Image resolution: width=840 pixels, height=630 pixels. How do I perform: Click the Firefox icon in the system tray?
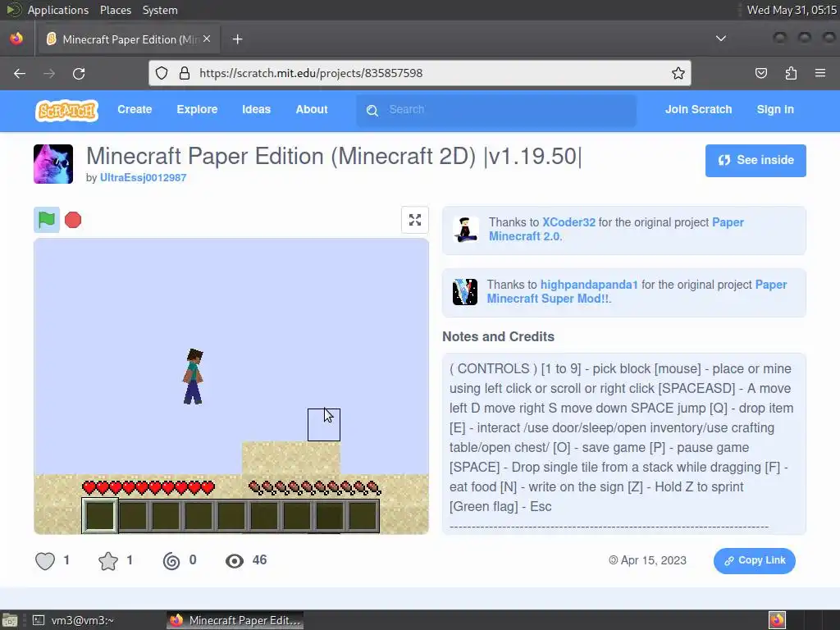tap(777, 620)
